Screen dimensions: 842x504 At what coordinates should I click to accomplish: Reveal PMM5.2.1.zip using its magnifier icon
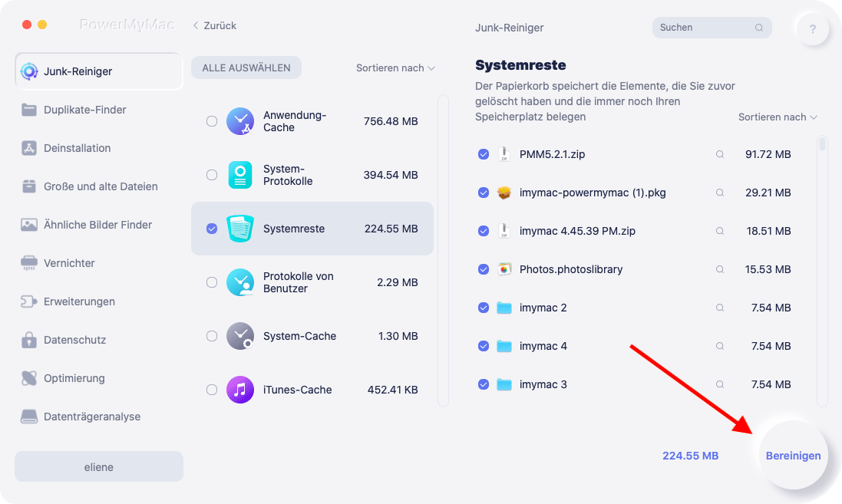pyautogui.click(x=719, y=155)
